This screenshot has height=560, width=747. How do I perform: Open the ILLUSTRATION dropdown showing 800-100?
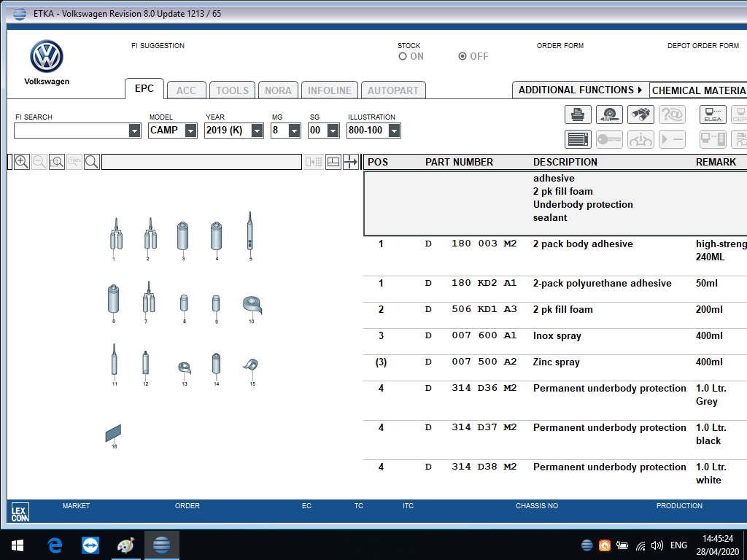pos(395,131)
